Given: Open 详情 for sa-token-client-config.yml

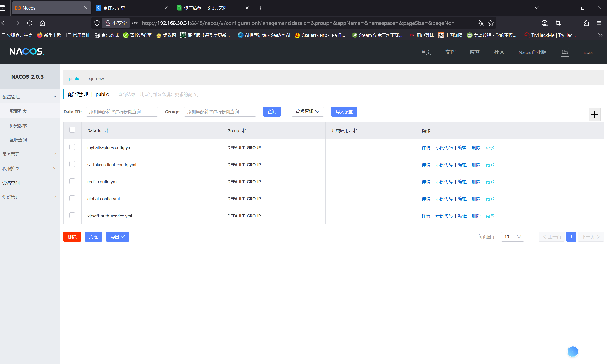Looking at the screenshot, I should click(x=426, y=165).
